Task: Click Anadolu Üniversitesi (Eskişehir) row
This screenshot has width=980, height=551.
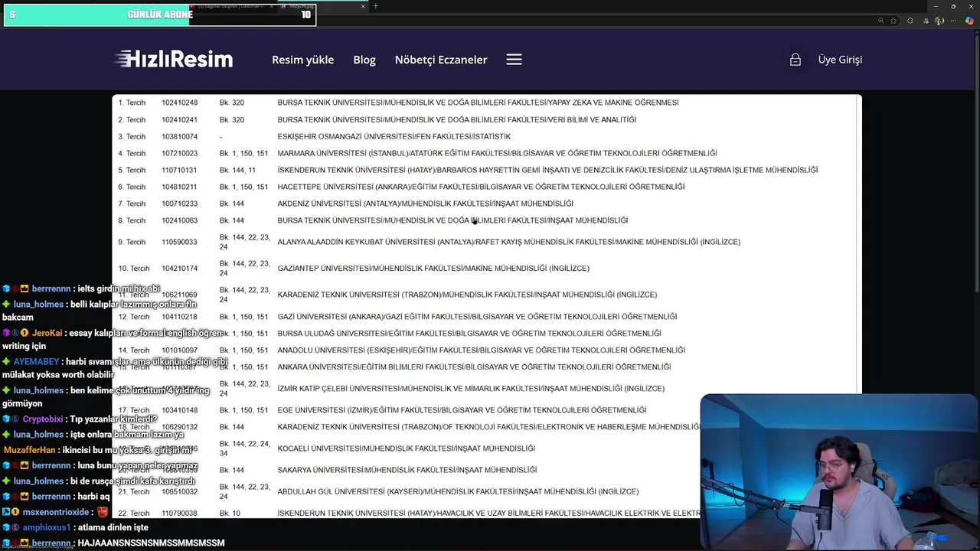Action: click(x=481, y=350)
